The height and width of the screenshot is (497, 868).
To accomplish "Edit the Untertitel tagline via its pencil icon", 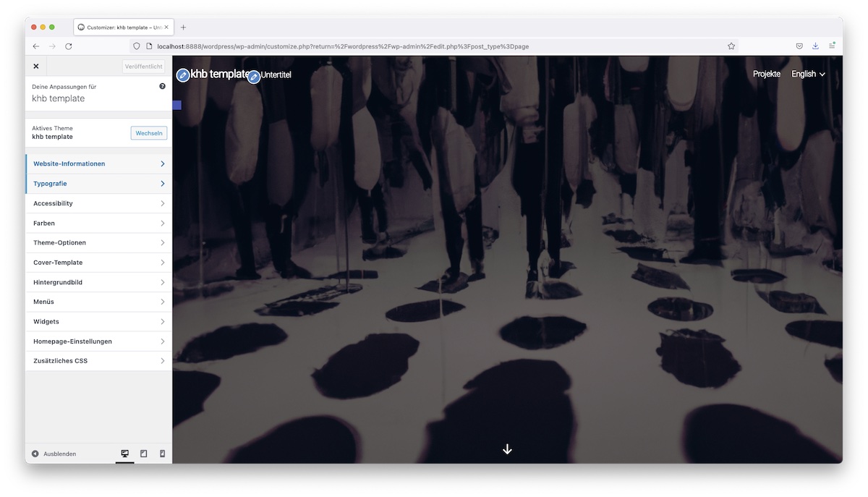I will (254, 77).
